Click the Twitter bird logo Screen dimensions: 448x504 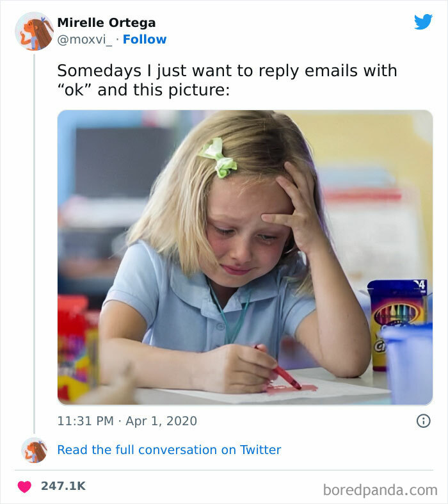click(x=423, y=22)
